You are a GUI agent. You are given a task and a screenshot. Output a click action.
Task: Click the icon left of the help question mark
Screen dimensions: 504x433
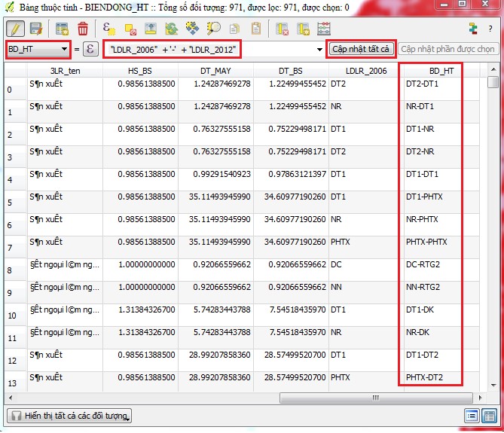pos(473,29)
